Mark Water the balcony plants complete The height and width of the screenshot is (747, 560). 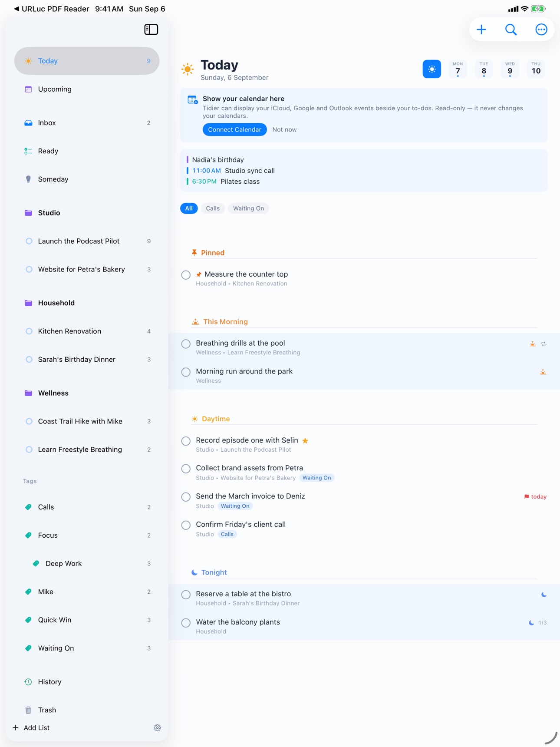point(186,623)
